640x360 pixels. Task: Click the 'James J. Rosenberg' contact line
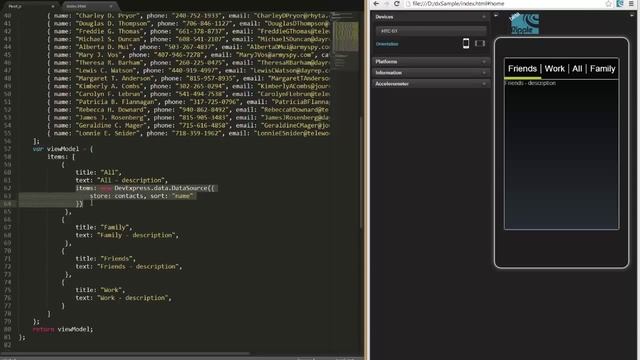coord(188,118)
